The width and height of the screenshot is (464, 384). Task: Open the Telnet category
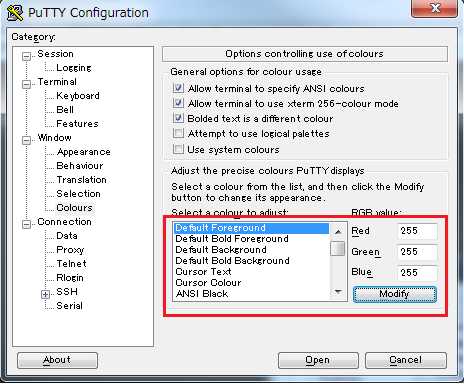(71, 264)
